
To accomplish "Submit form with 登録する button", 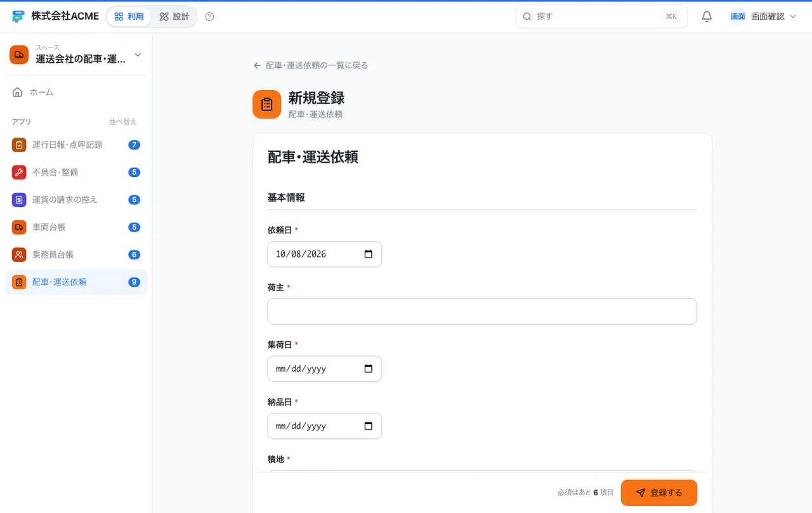I will pyautogui.click(x=659, y=493).
